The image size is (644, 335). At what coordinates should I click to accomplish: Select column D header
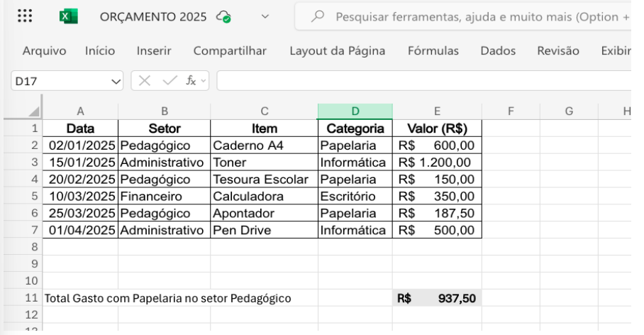pyautogui.click(x=355, y=111)
